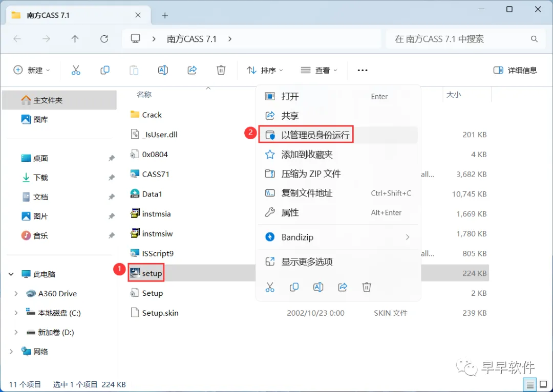Select 共享 (Share) in context menu
This screenshot has height=392, width=553.
point(338,116)
